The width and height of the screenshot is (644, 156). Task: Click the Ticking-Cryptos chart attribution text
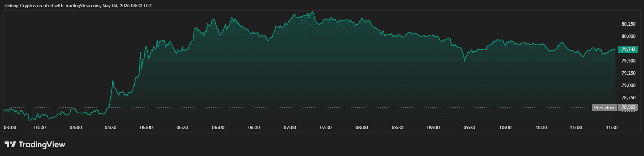click(x=78, y=6)
